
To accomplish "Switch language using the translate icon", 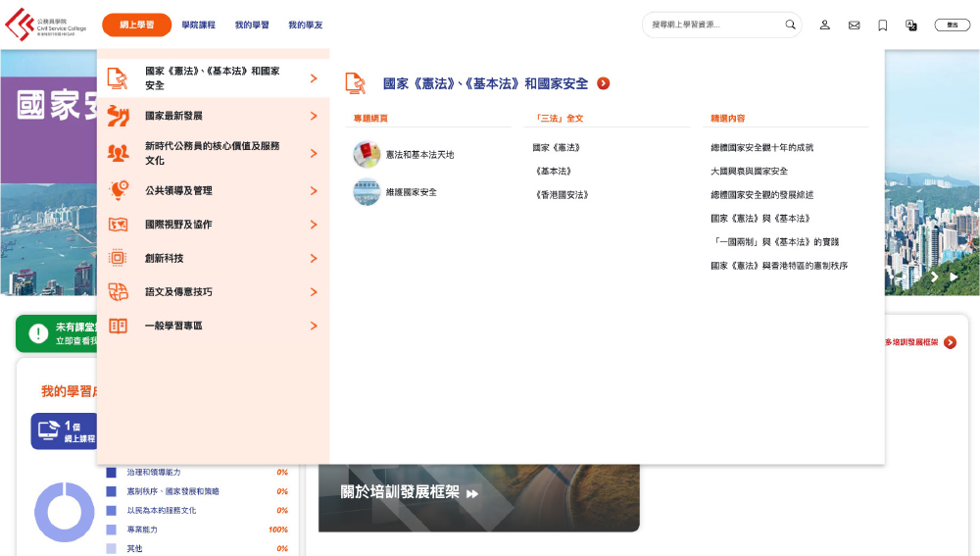I will 911,25.
